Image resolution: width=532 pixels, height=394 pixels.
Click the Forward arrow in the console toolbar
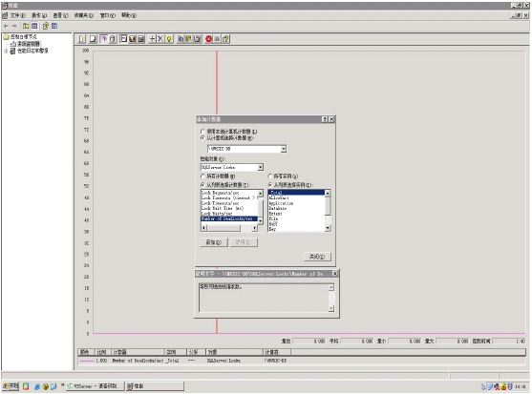point(14,26)
